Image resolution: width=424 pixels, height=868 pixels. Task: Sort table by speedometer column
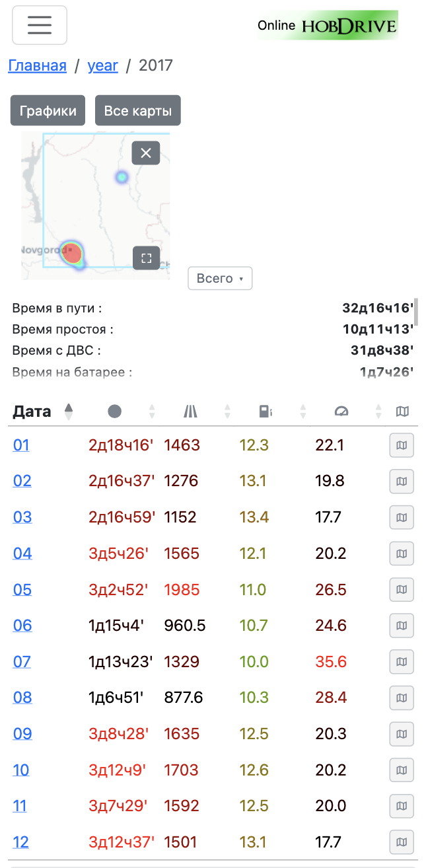[341, 412]
